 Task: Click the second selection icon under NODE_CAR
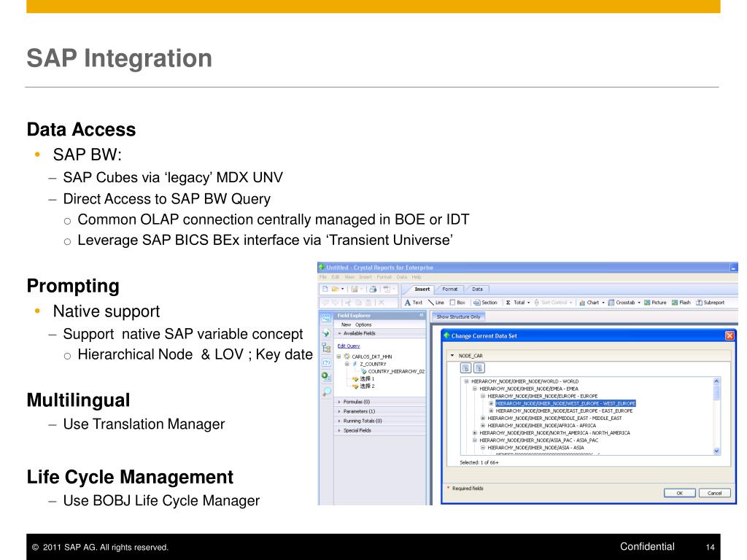(479, 367)
